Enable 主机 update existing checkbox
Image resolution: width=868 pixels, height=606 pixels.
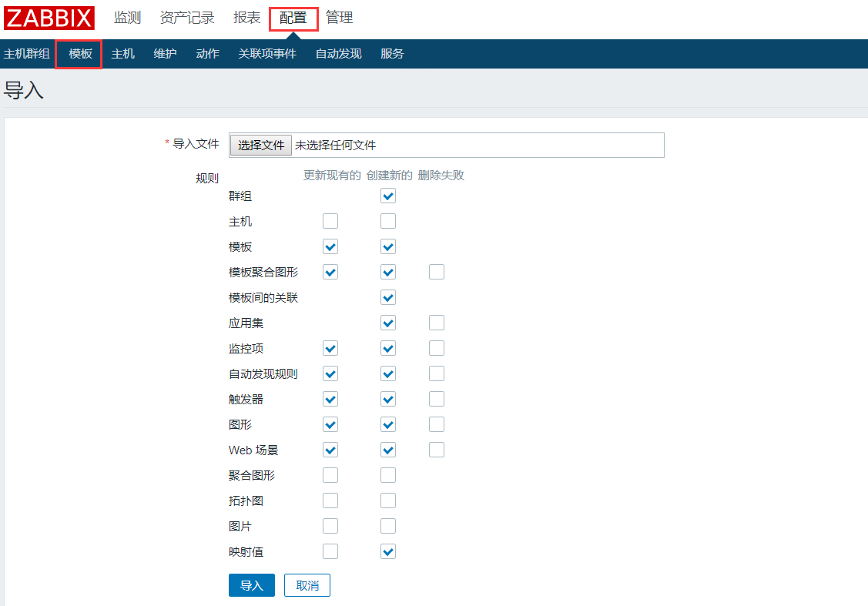(330, 222)
